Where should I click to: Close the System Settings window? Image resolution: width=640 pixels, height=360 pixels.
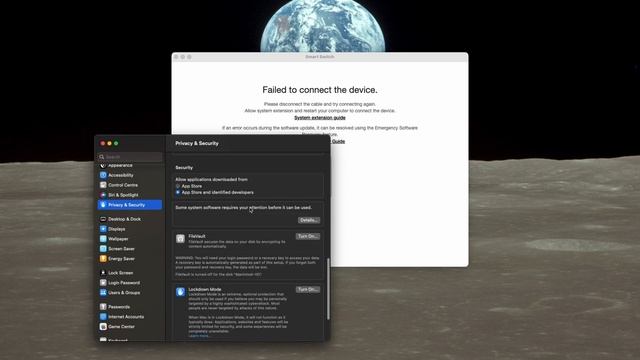click(x=103, y=143)
